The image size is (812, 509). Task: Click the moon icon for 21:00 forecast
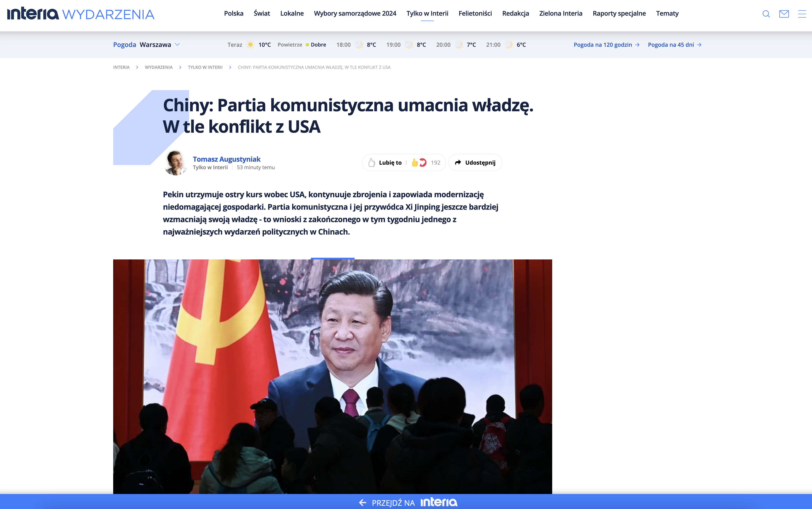[x=508, y=45]
